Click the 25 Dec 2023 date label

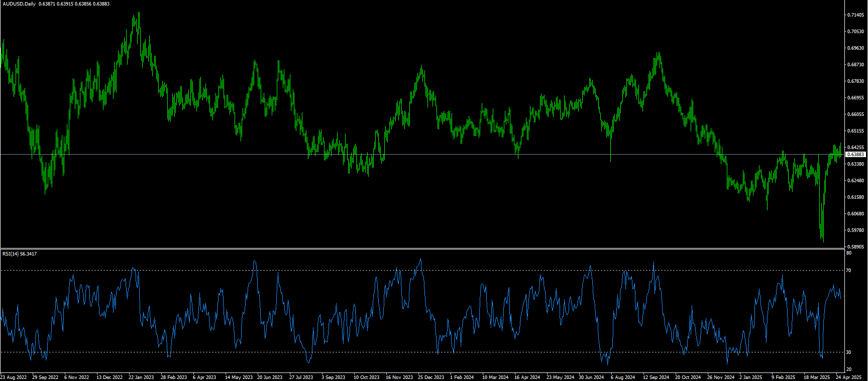(x=431, y=377)
